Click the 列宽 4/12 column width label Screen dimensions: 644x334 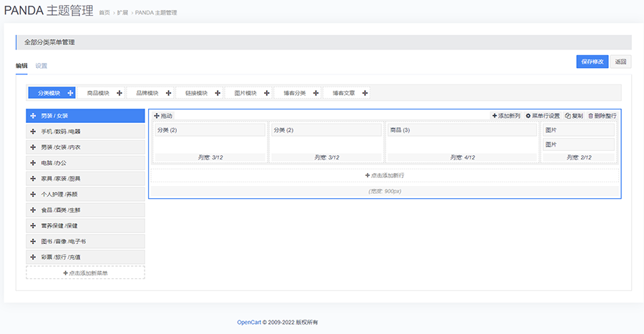click(462, 157)
